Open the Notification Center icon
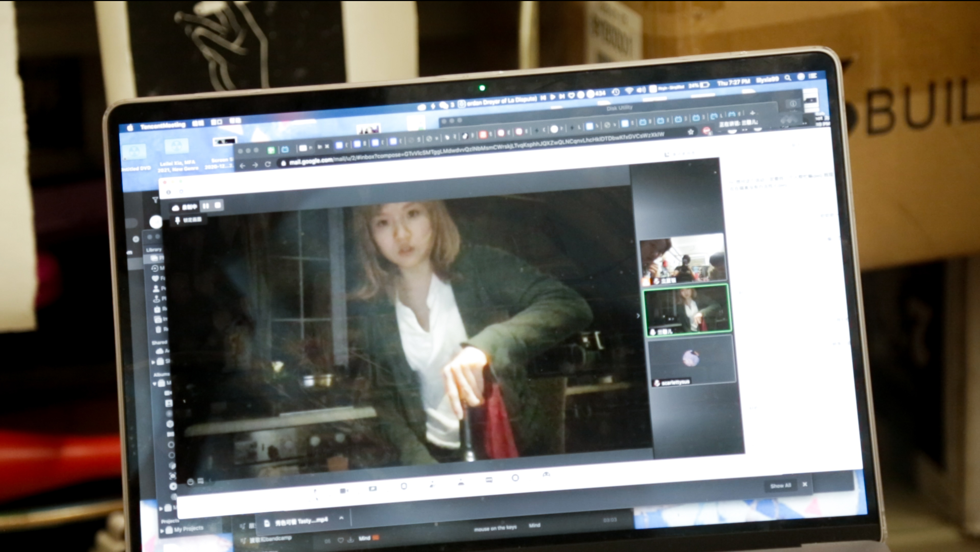This screenshot has height=552, width=980. 813,76
